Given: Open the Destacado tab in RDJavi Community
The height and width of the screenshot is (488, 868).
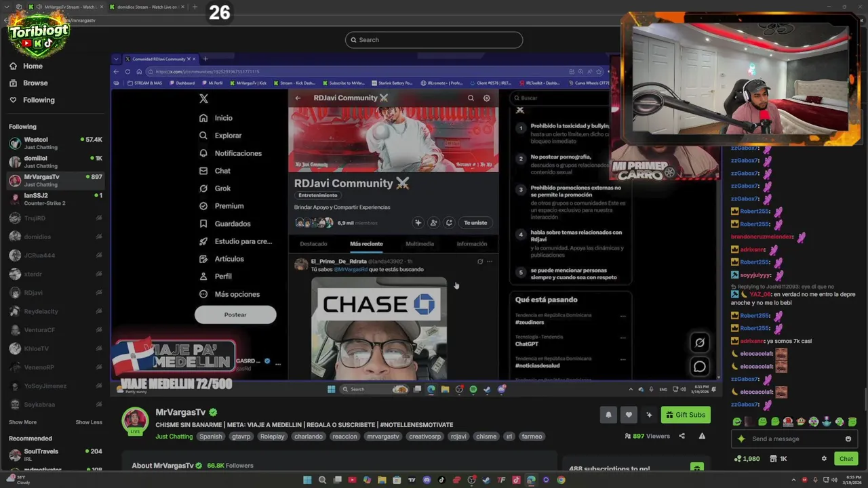Looking at the screenshot, I should pos(314,244).
